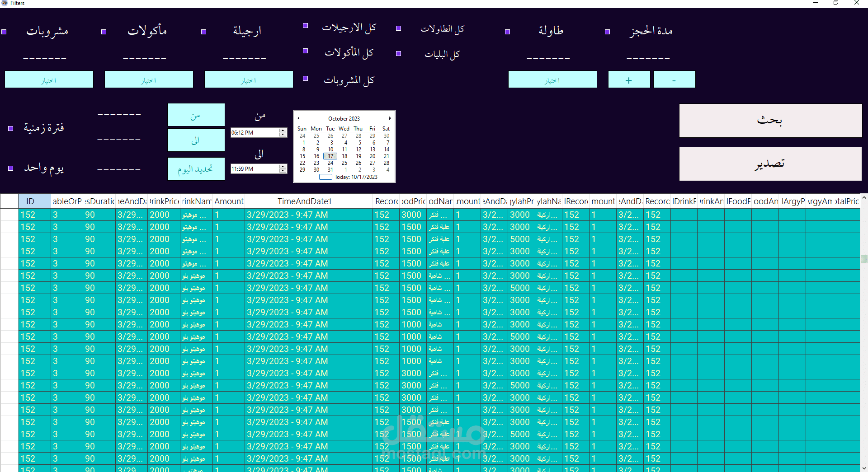868x472 pixels.
Task: Check the كل الطاولات option
Action: coord(399,28)
